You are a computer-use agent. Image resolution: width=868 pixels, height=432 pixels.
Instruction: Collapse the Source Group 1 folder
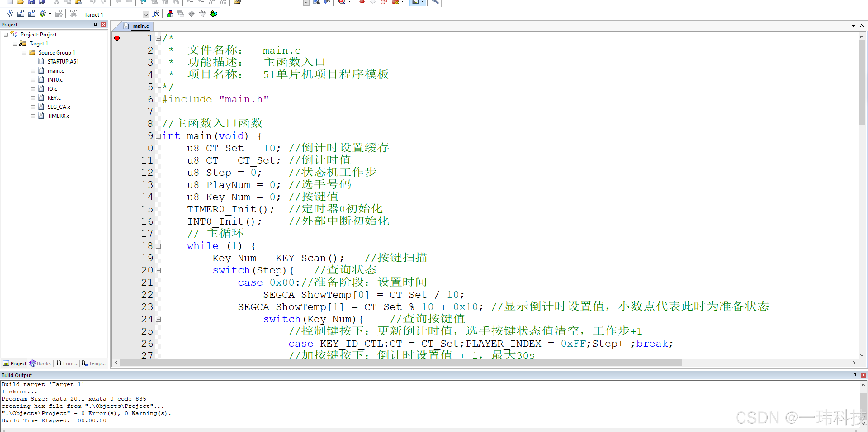[24, 52]
